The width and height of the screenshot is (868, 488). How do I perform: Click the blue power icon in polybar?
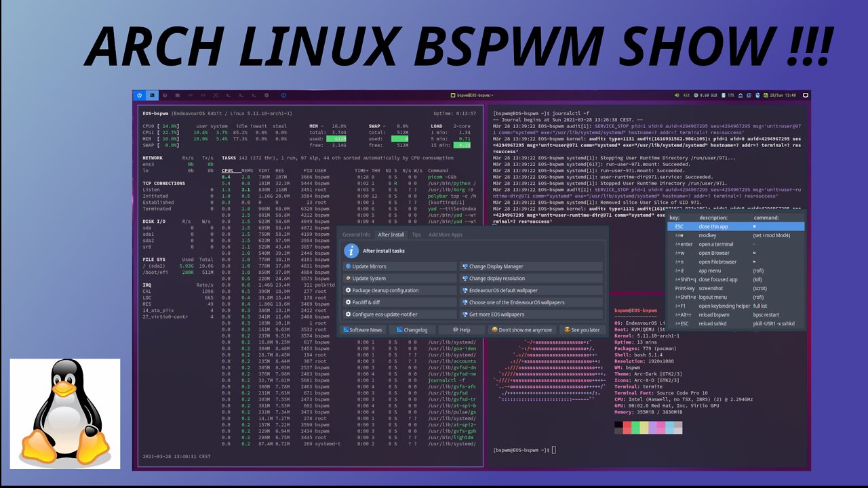(140, 96)
